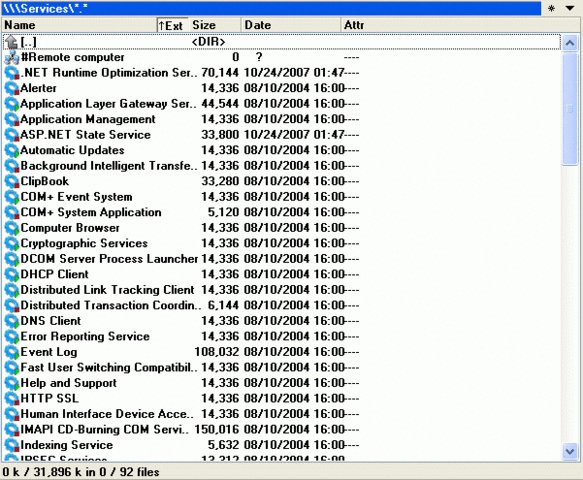Viewport: 583px width, 480px height.
Task: Click the DCOM Server Process Launcher icon
Action: [12, 259]
